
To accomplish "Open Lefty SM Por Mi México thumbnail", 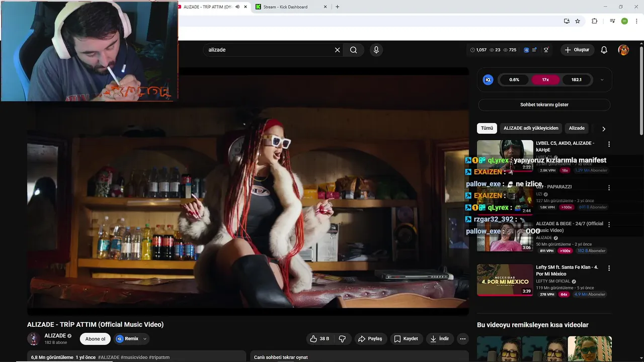I will pos(505,280).
